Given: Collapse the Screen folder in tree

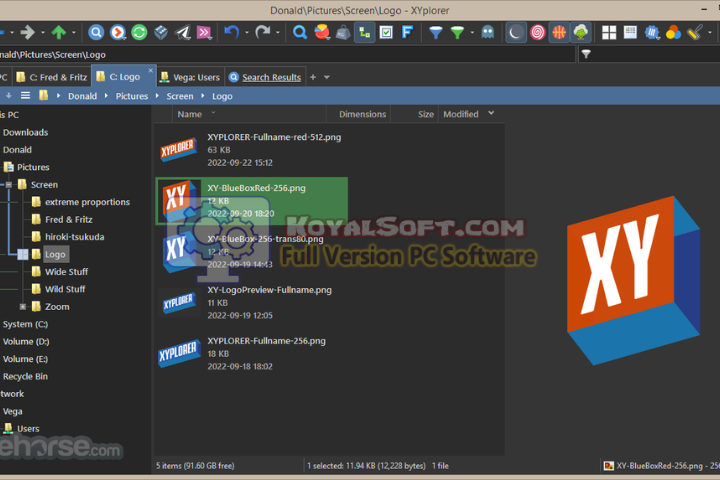Looking at the screenshot, I should coord(8,185).
